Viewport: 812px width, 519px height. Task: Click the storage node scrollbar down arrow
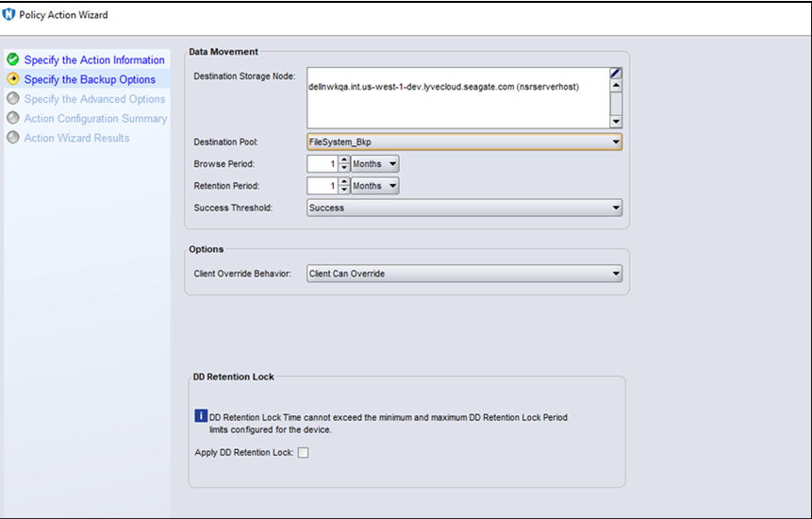616,122
